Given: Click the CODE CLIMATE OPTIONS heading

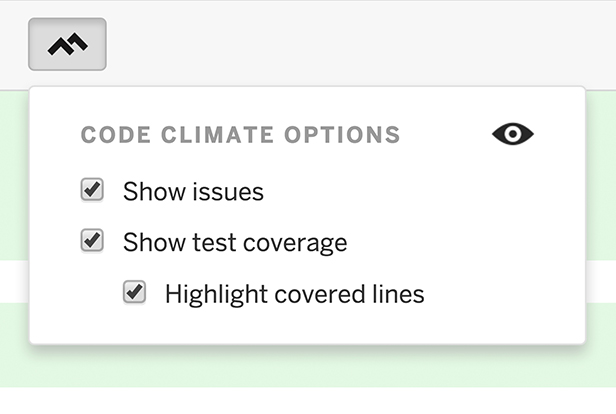Looking at the screenshot, I should [x=240, y=135].
